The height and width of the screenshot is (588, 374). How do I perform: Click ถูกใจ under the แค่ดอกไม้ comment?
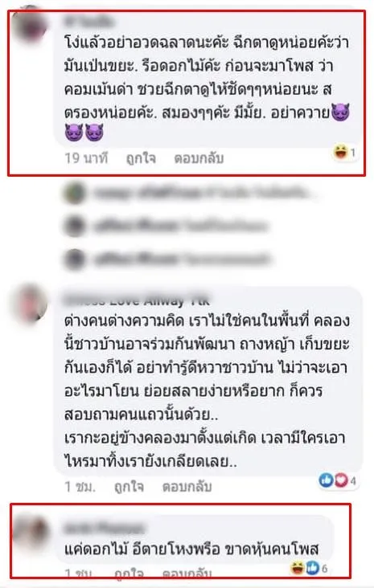(x=129, y=574)
